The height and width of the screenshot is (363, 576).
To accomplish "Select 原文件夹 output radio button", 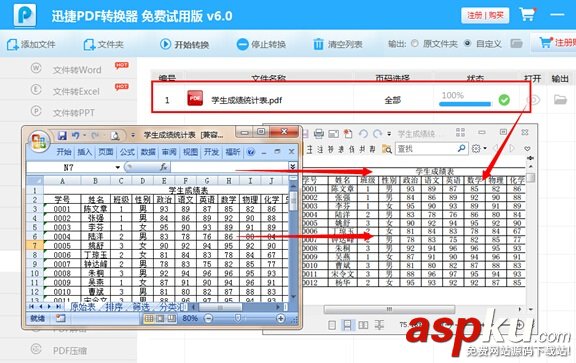I will point(415,43).
